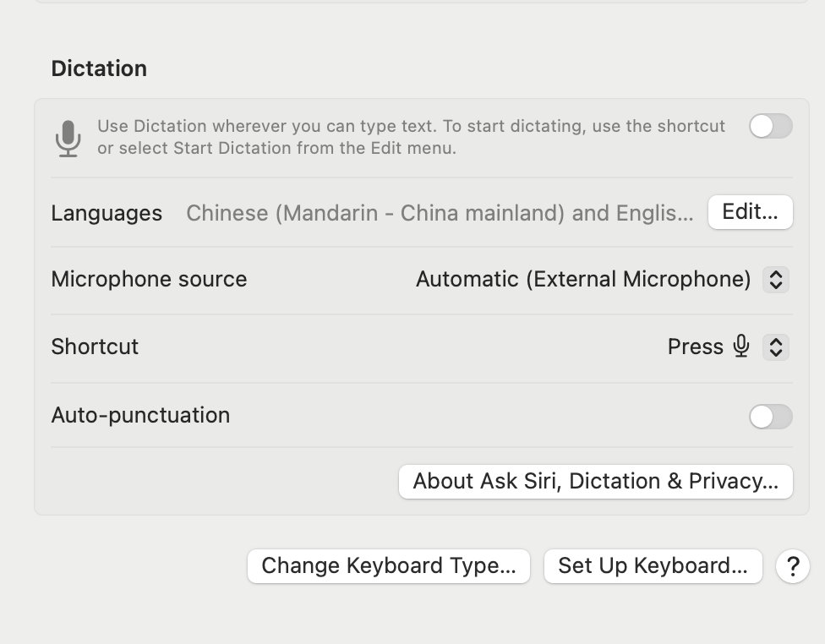Open About Ask Siri, Dictation & Privacy
This screenshot has height=644, width=825.
point(595,482)
